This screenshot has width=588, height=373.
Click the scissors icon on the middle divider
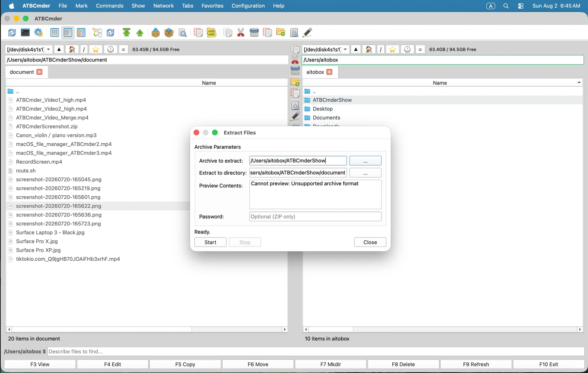coord(295,60)
